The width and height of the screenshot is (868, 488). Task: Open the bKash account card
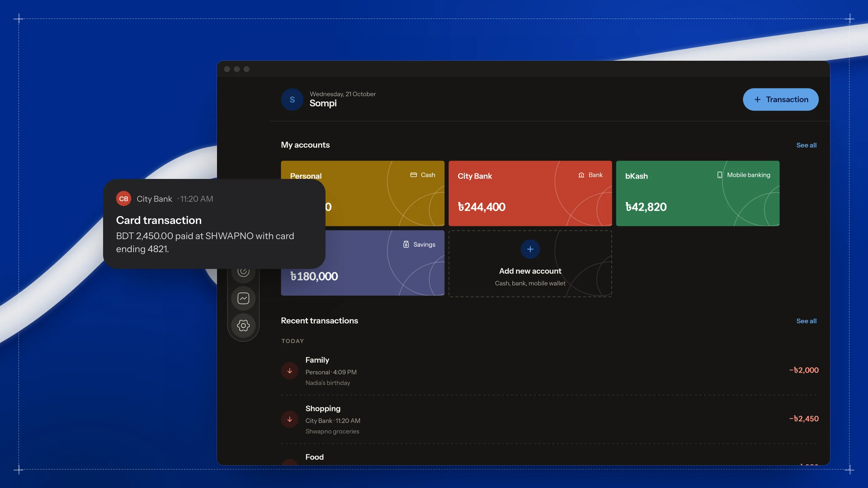coord(697,193)
